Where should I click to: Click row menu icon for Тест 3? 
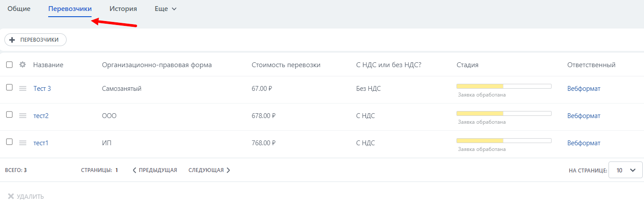(23, 89)
